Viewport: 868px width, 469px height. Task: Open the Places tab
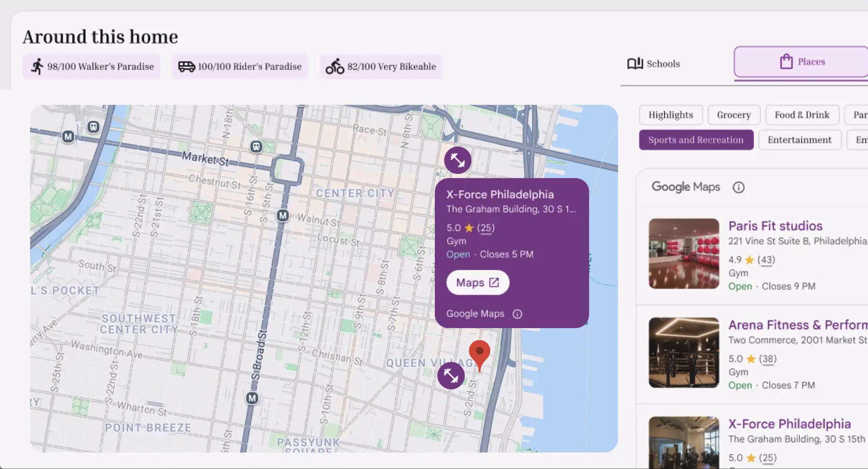(x=801, y=62)
